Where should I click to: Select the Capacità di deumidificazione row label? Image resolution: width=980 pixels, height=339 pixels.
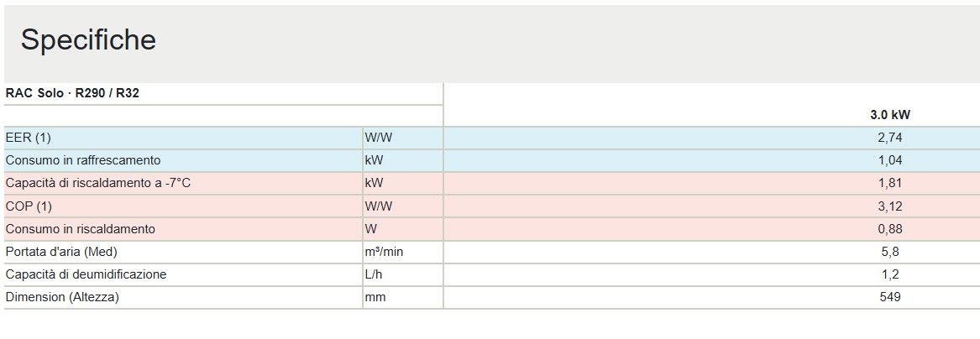(x=86, y=274)
